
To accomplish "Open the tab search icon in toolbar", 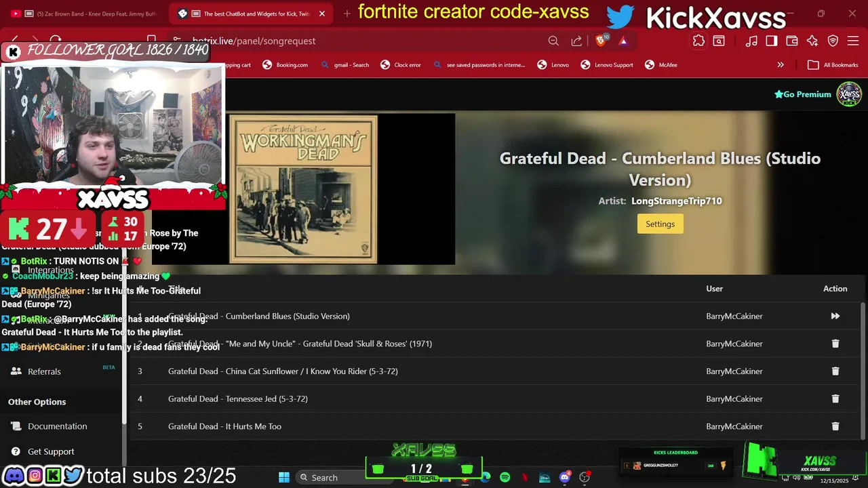I will (719, 41).
